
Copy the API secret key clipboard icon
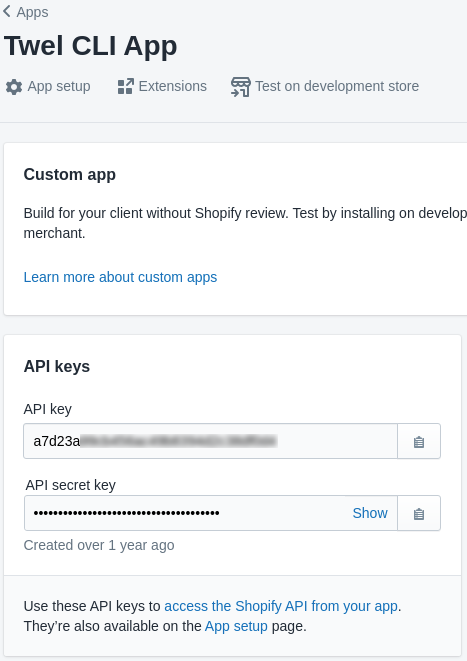(x=419, y=513)
